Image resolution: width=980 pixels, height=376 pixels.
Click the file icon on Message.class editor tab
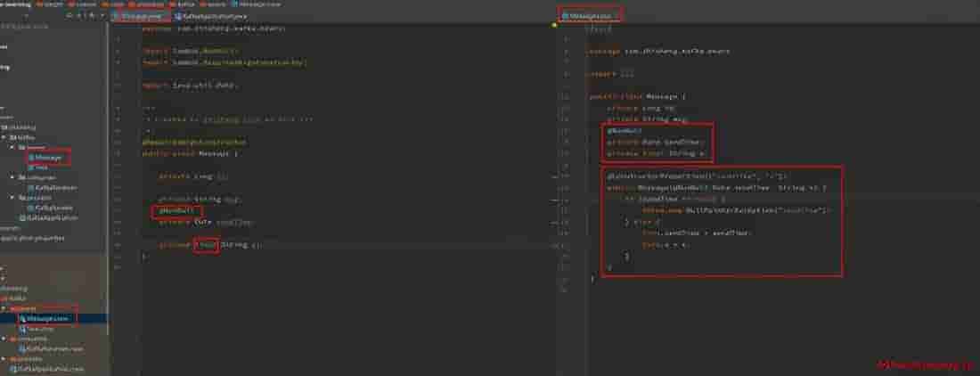click(x=565, y=16)
